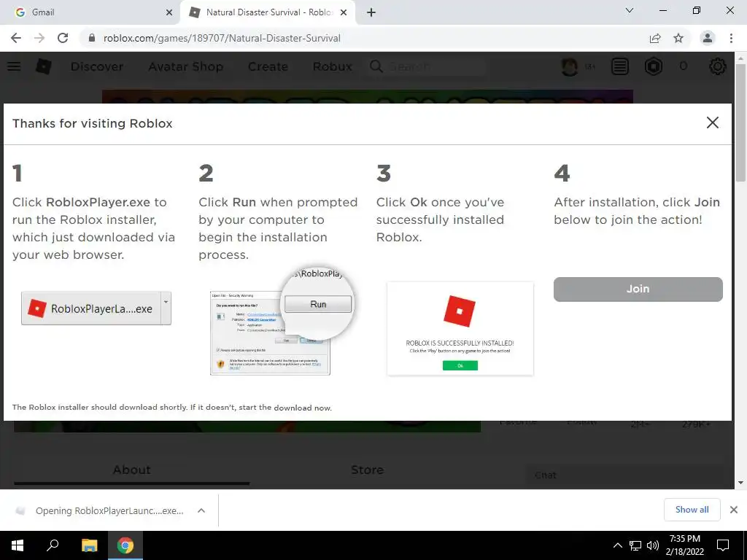Image resolution: width=747 pixels, height=560 pixels.
Task: Open the Chat panel header
Action: point(624,475)
